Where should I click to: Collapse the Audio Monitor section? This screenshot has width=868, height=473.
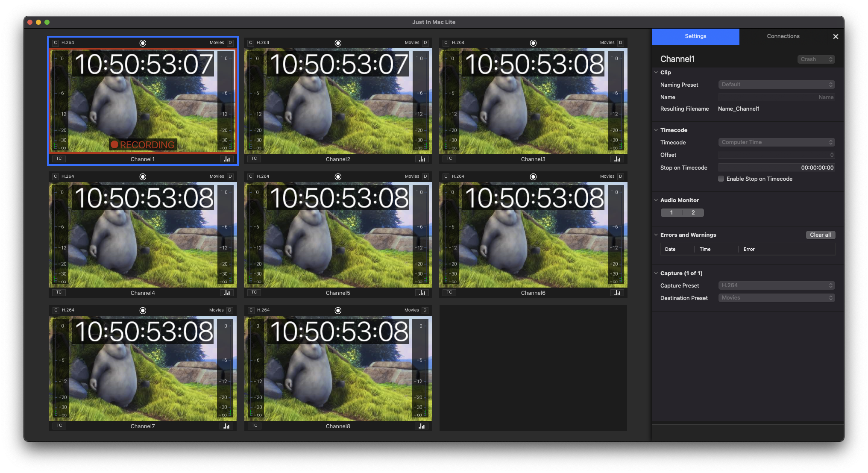click(x=656, y=200)
